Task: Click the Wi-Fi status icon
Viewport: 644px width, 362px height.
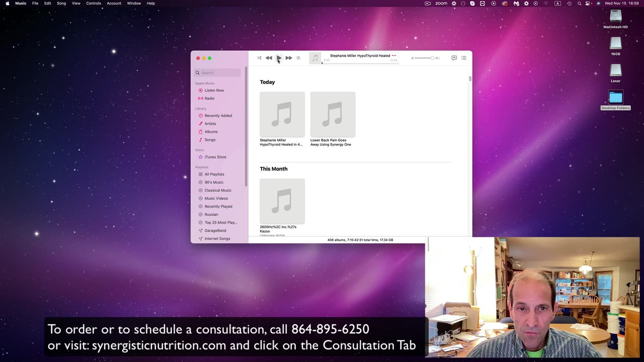Action: tap(546, 4)
